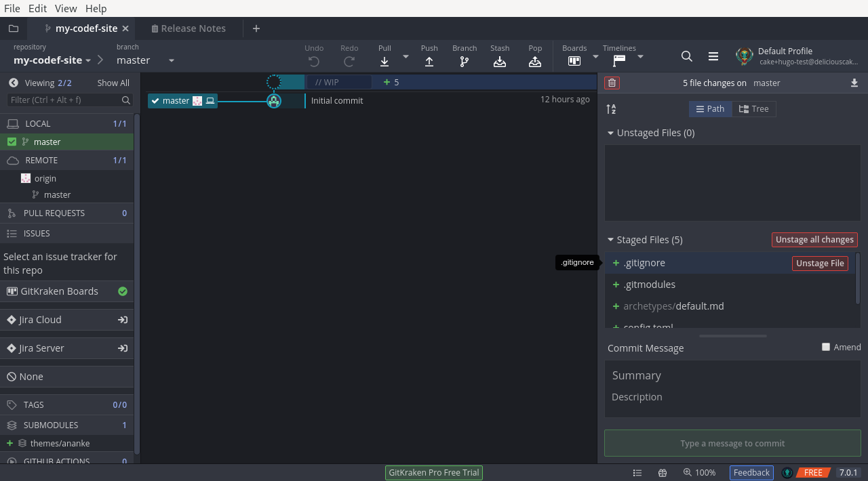Click GitKraken Pro Free Trial button

(x=434, y=473)
